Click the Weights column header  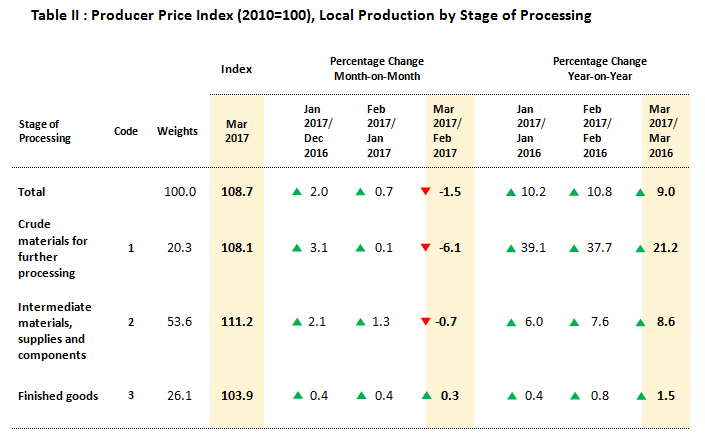tap(177, 131)
